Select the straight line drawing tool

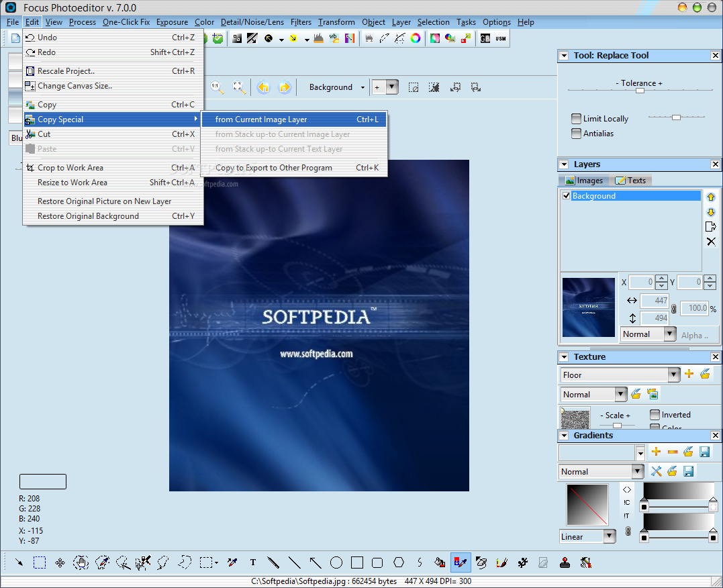(x=294, y=562)
